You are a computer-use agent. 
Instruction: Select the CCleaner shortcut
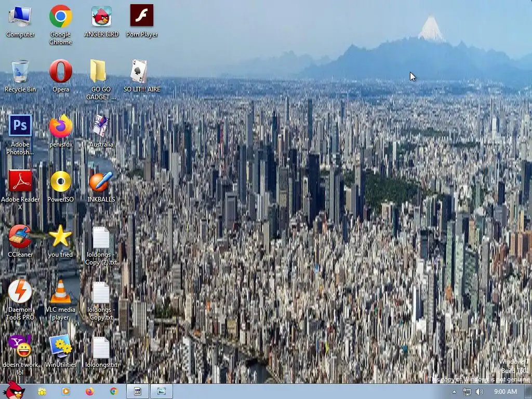(20, 241)
